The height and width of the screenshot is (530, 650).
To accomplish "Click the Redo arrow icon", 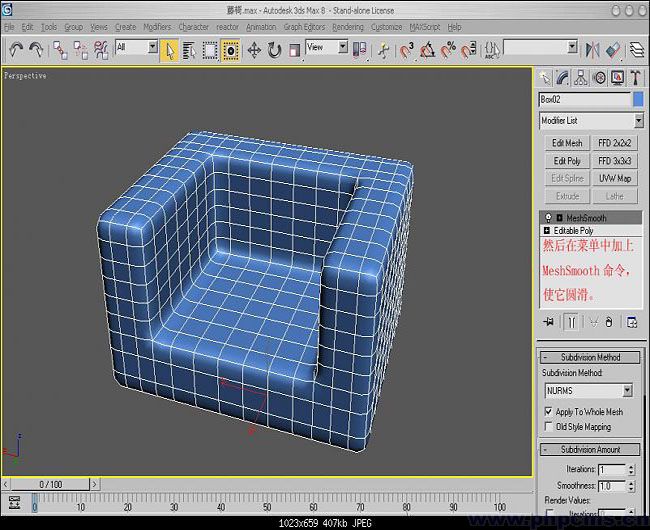I will point(36,50).
